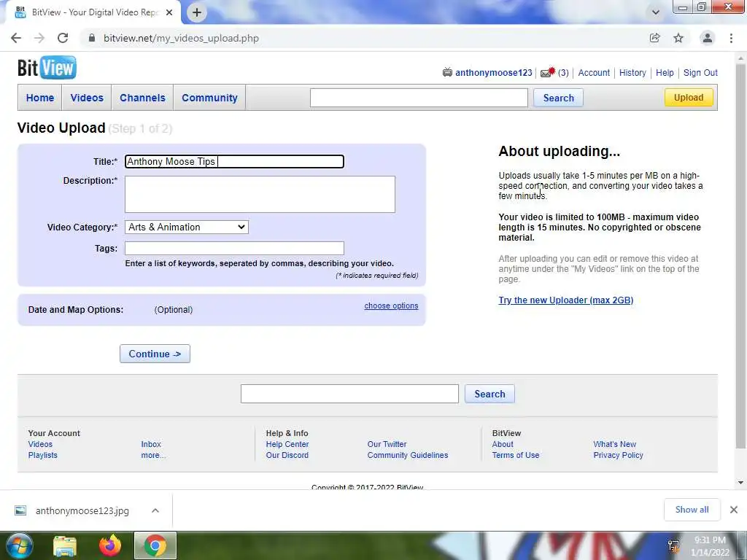Click the Community Guidelines link

pyautogui.click(x=408, y=455)
